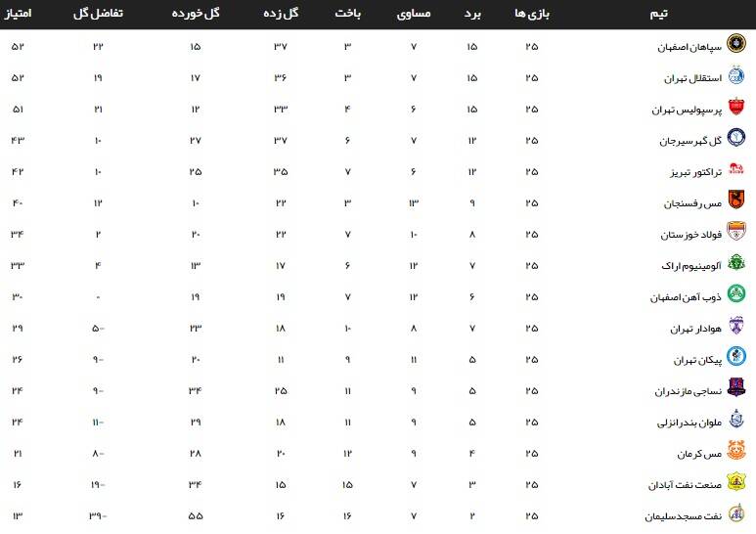
Task: Click the Paykan Tehran logo
Action: (736, 359)
